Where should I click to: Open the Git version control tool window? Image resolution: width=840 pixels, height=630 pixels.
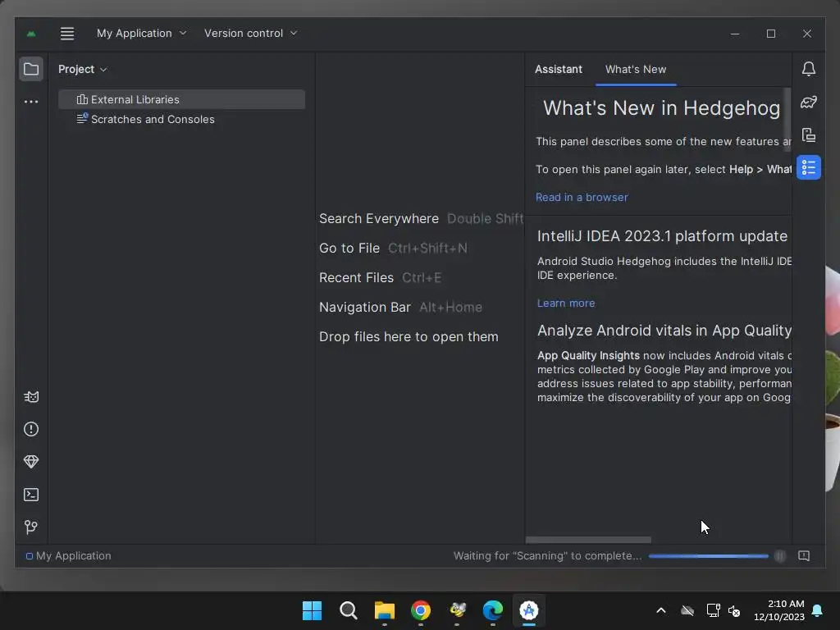31,527
